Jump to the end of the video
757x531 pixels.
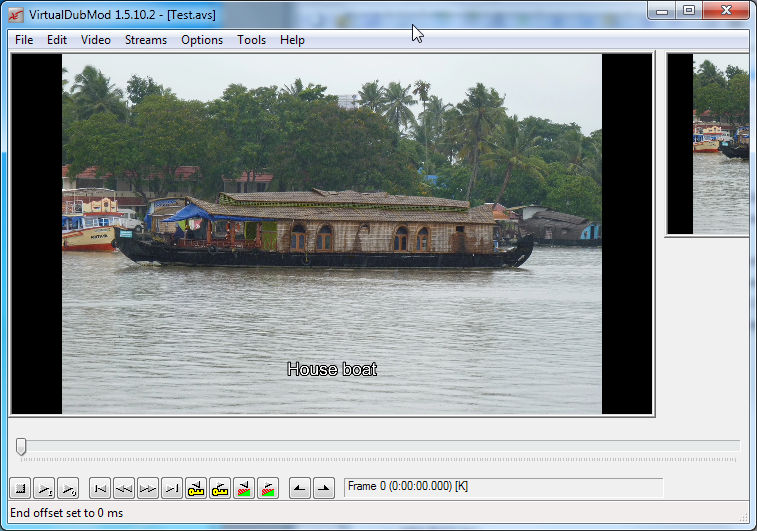[172, 489]
